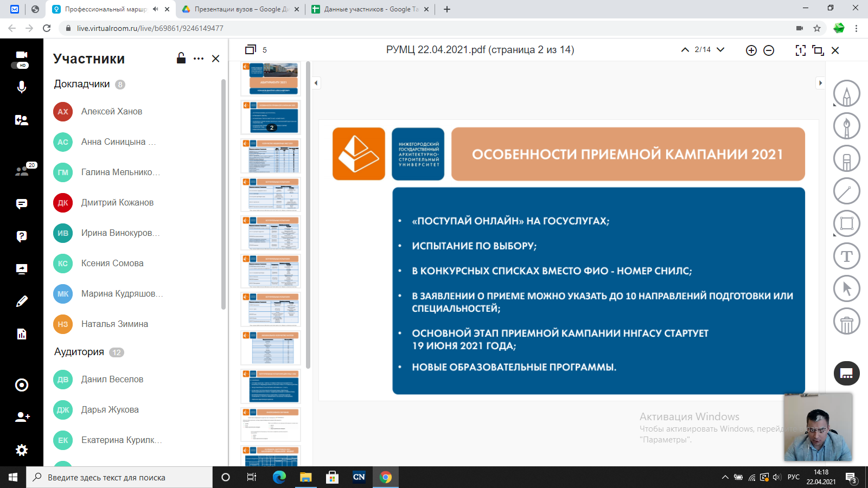Switch to Презентации вузов Google Drive tab
868x488 pixels.
pos(240,9)
